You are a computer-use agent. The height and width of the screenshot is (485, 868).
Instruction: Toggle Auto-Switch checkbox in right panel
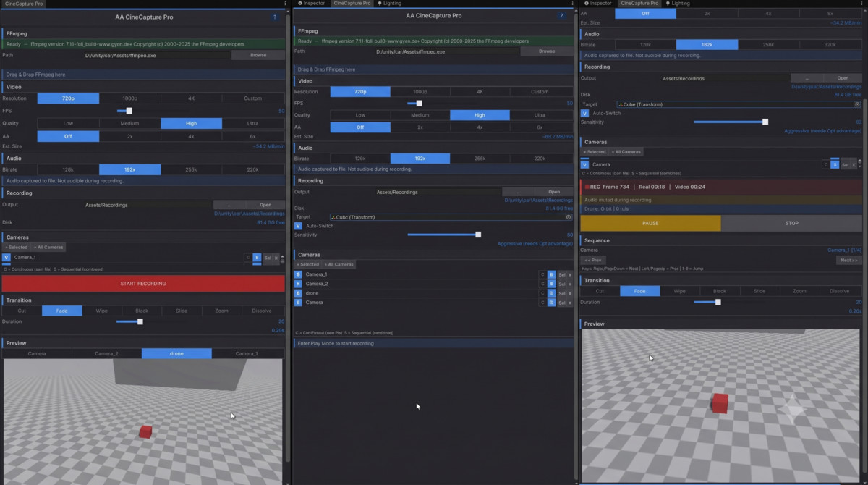click(x=585, y=113)
